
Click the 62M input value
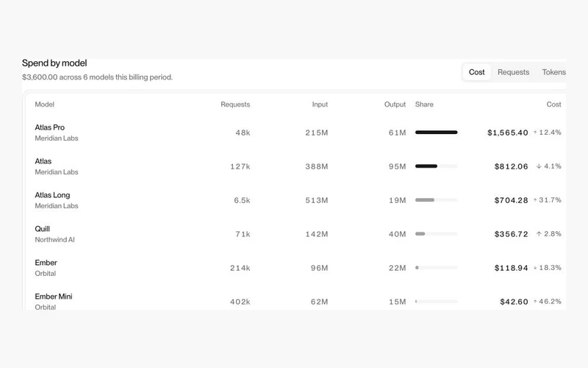(x=319, y=302)
